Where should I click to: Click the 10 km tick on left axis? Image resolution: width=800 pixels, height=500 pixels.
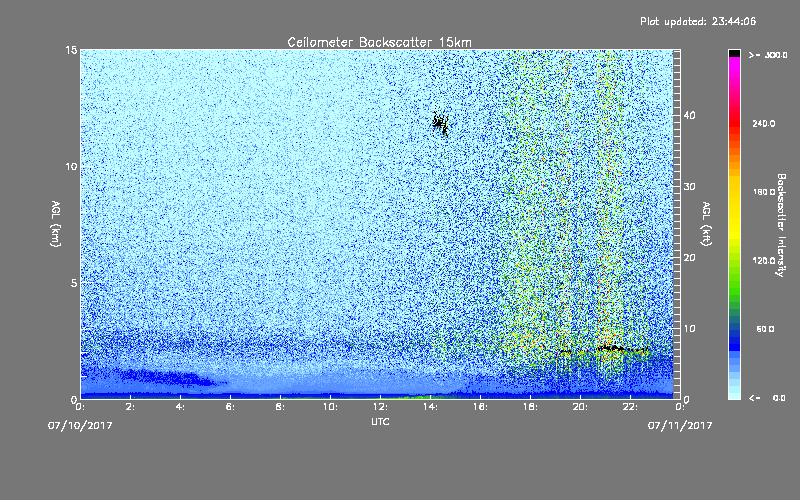(x=71, y=166)
